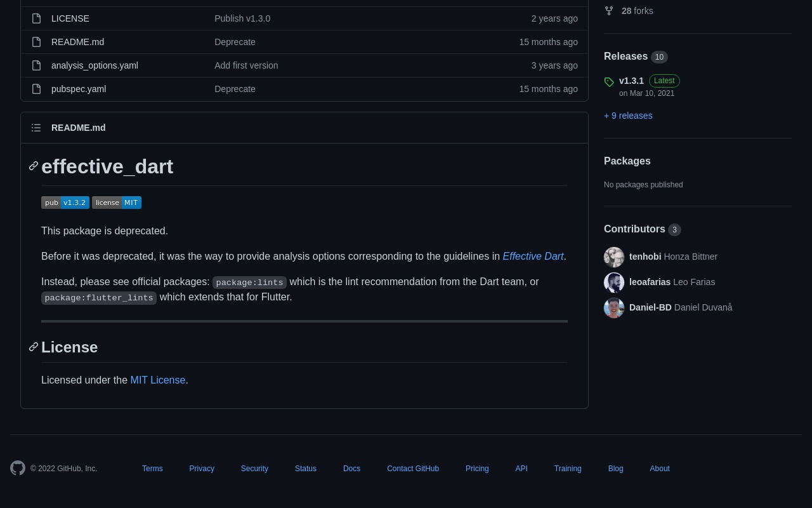Click the anchor link icon beside effective_dart heading
This screenshot has height=508, width=812.
(34, 166)
